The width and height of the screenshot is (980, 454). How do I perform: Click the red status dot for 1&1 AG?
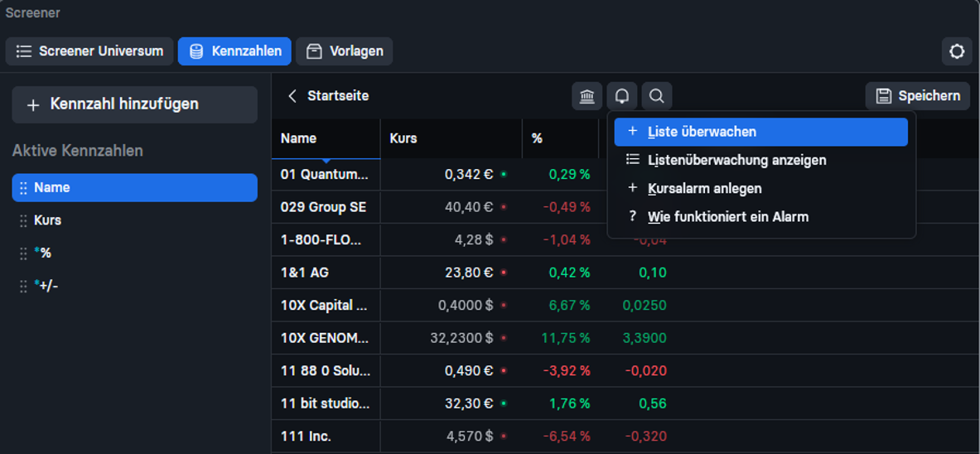(x=504, y=273)
